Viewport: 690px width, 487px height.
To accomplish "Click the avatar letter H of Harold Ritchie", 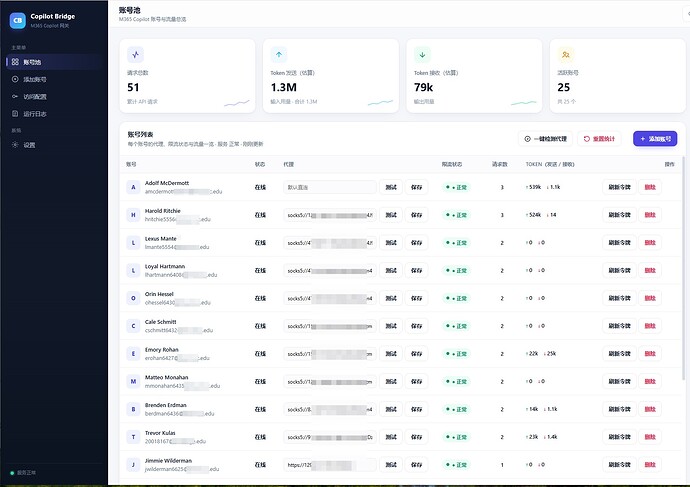I will point(133,215).
